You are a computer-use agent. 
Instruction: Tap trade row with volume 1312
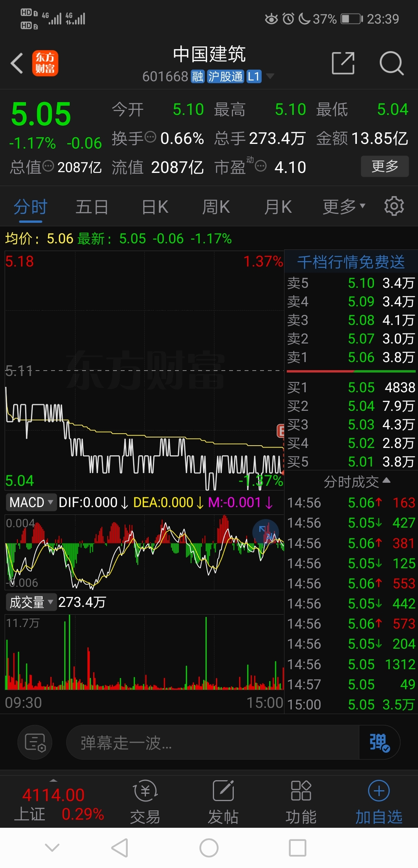[351, 664]
